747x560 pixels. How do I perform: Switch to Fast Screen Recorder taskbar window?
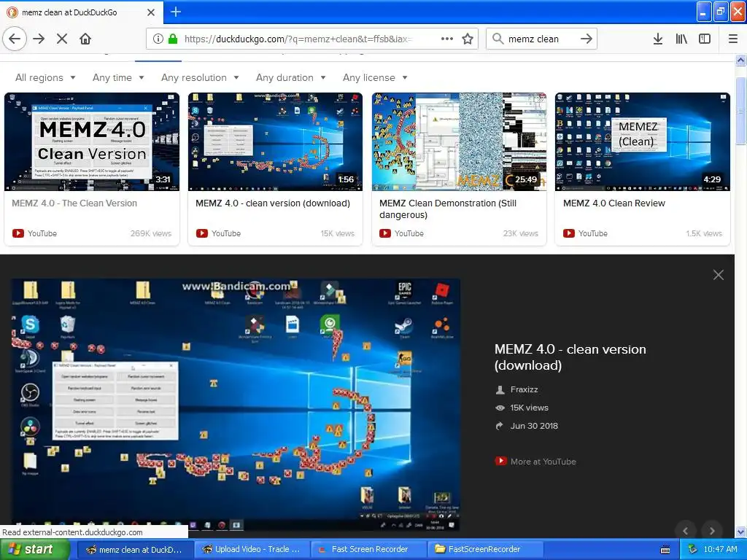(368, 550)
